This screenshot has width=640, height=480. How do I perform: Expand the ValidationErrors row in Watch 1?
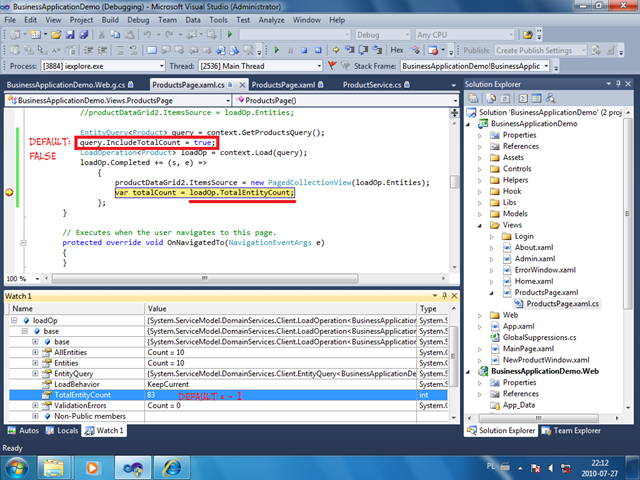click(x=35, y=405)
